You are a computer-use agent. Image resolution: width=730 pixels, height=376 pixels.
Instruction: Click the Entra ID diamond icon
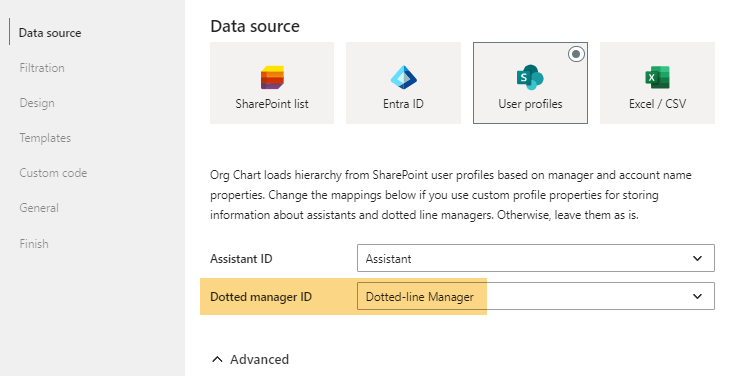point(404,77)
